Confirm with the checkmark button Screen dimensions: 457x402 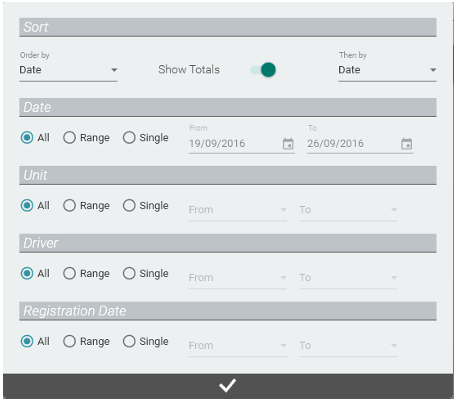pyautogui.click(x=228, y=386)
